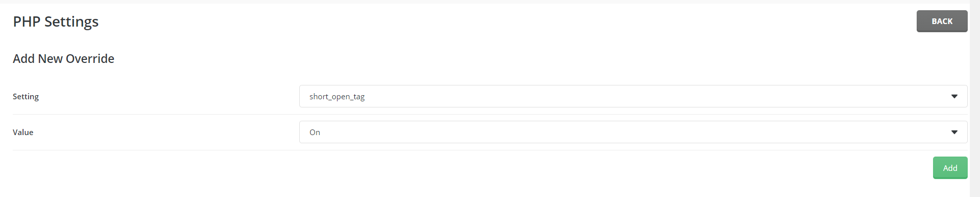Viewport: 980px width, 197px height.
Task: Open the Value dropdown showing On
Action: point(633,132)
